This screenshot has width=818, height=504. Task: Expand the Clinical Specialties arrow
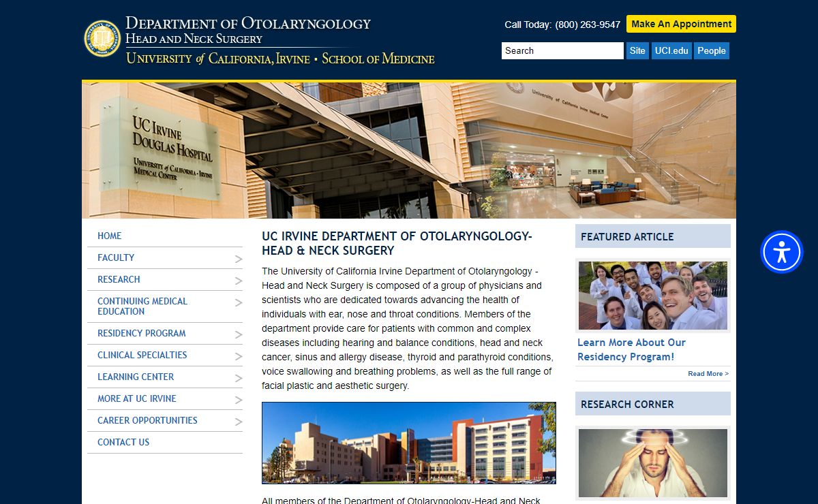[x=239, y=356]
